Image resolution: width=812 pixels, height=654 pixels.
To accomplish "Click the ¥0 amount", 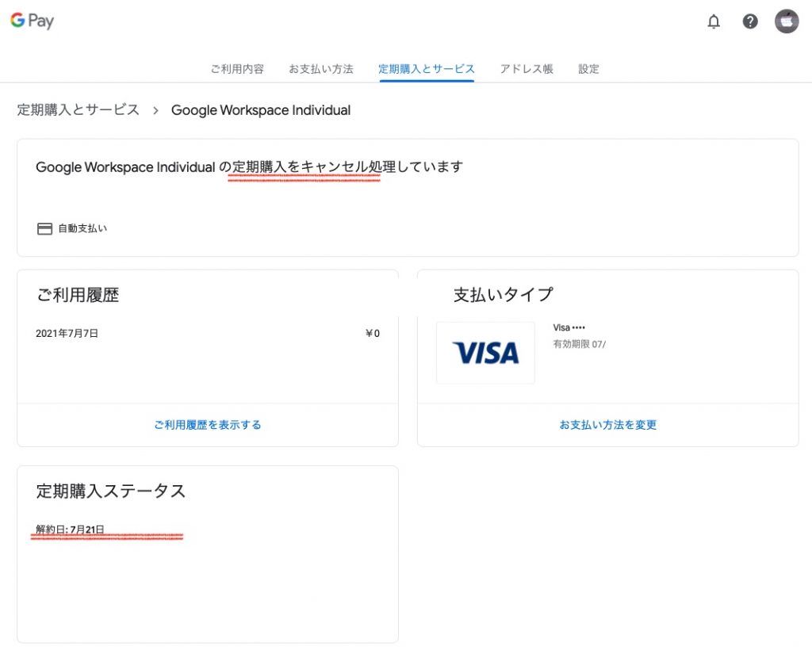I will [373, 334].
